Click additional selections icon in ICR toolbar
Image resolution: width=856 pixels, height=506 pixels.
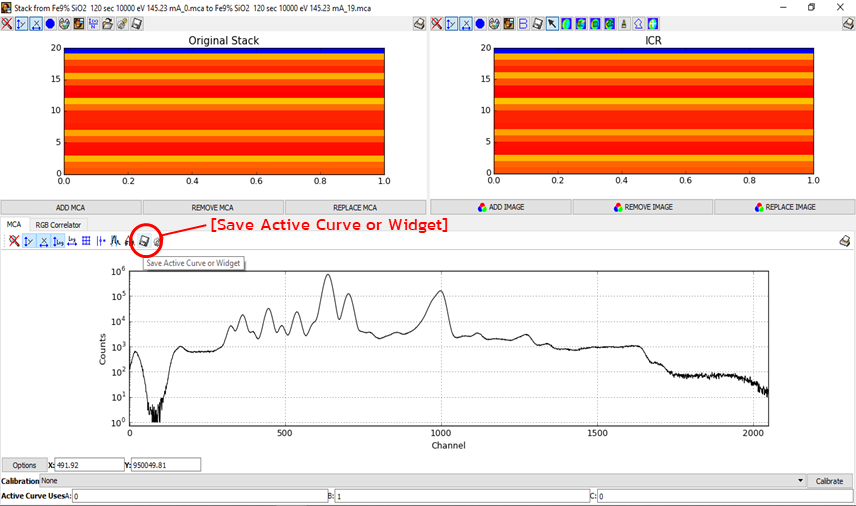[653, 24]
